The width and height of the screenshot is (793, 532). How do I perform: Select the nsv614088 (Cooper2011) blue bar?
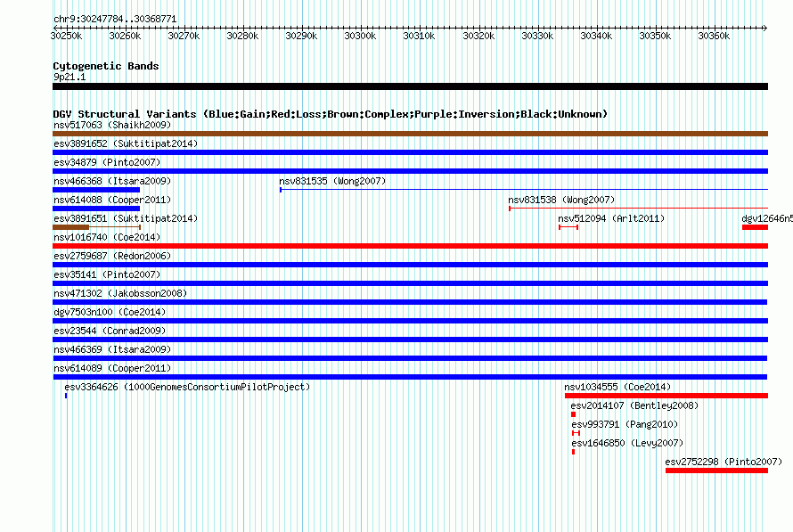coord(96,209)
